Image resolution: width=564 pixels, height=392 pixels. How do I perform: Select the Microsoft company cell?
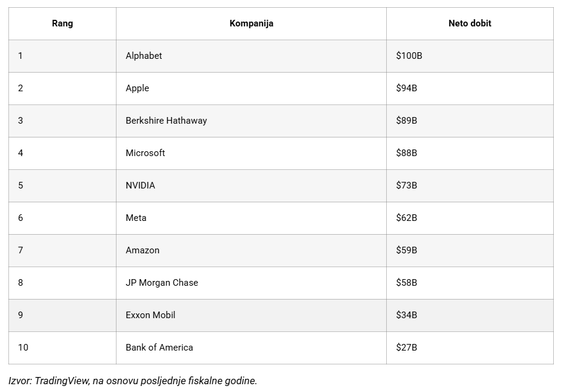pos(145,153)
